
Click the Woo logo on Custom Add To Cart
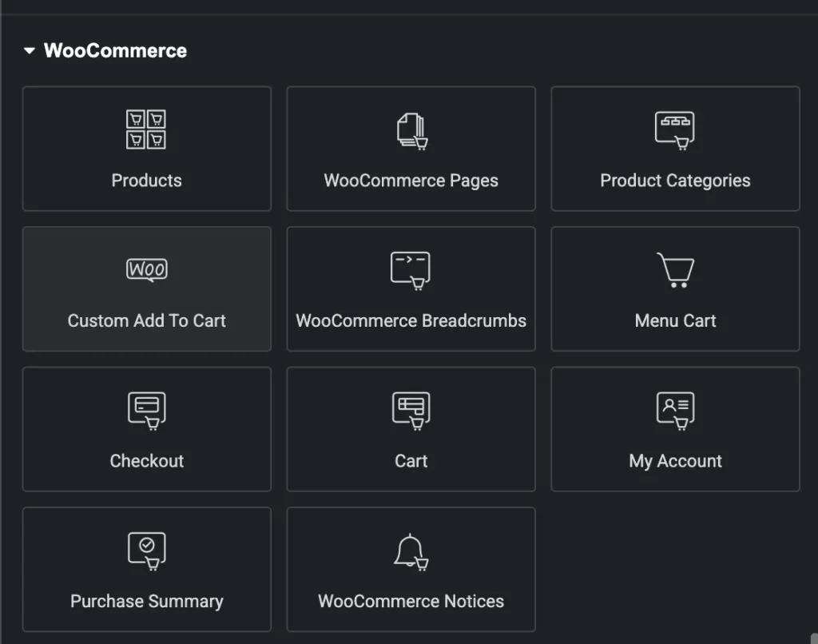tap(146, 269)
